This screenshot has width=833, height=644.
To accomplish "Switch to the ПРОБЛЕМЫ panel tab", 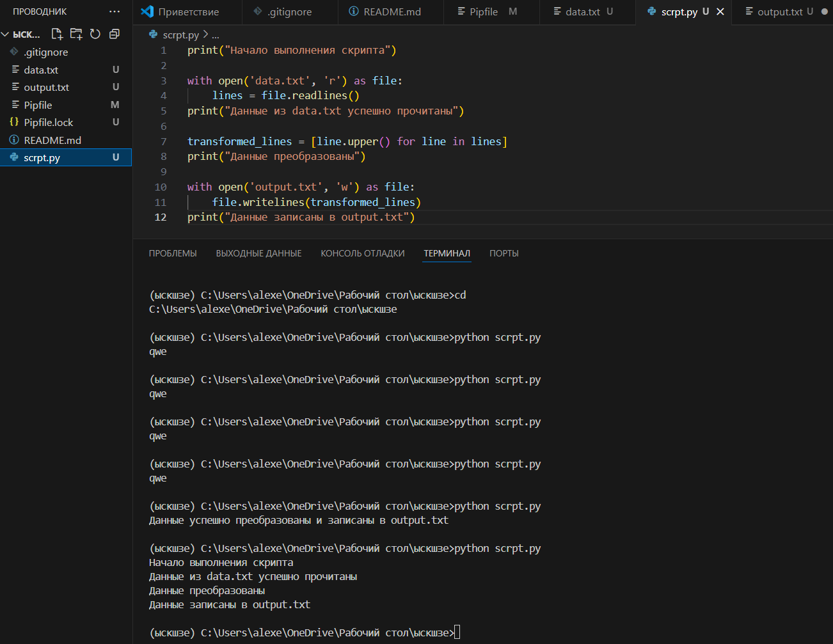I will [173, 253].
